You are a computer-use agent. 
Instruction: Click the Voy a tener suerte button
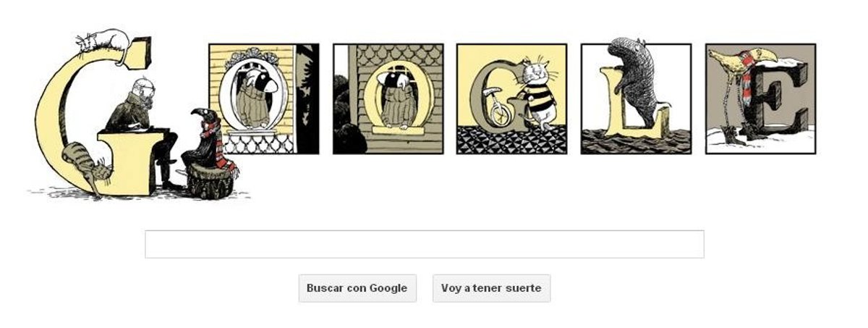tap(491, 288)
